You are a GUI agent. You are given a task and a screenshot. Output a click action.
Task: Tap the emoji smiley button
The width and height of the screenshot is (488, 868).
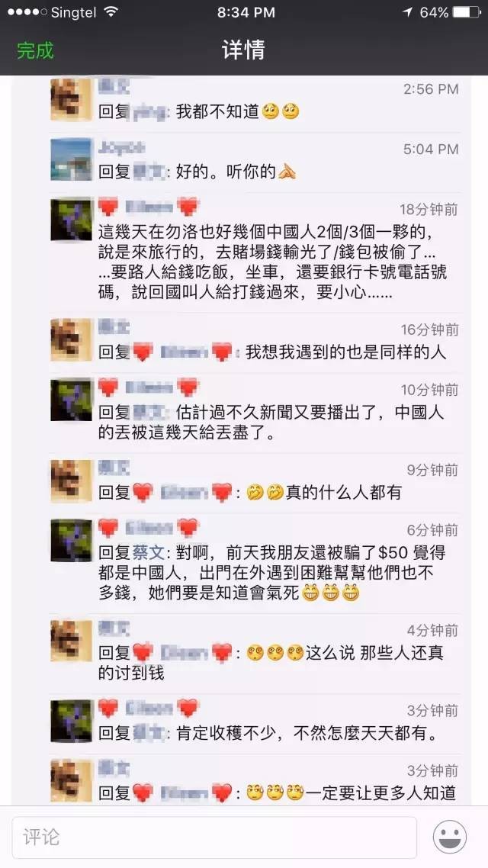449,837
